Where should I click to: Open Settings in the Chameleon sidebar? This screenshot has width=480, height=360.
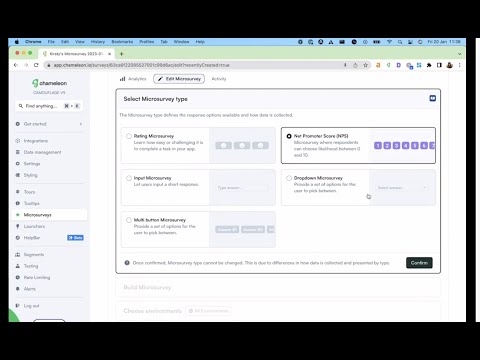32,164
